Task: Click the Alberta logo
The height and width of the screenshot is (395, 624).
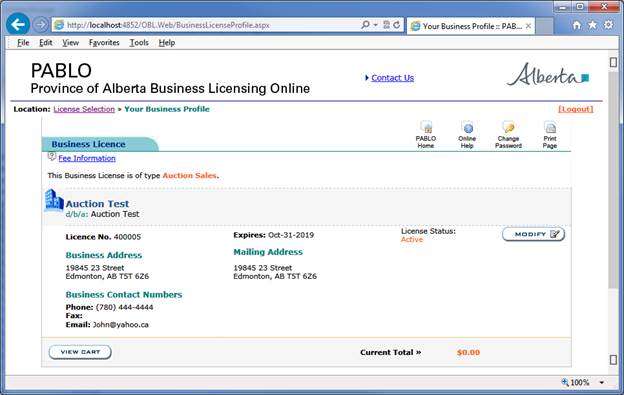Action: (x=548, y=74)
